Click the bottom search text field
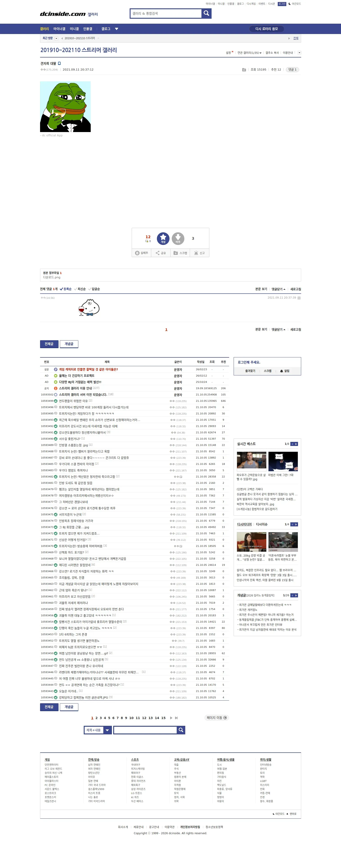341x868 pixels. [x=145, y=730]
